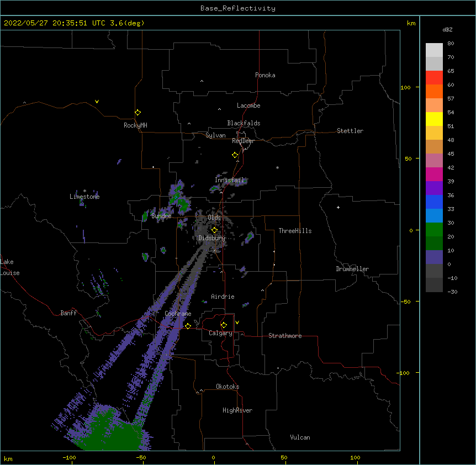Image resolution: width=476 pixels, height=465 pixels.
Task: Select the yellow diamond marker above Calgary label
Action: pyautogui.click(x=224, y=325)
